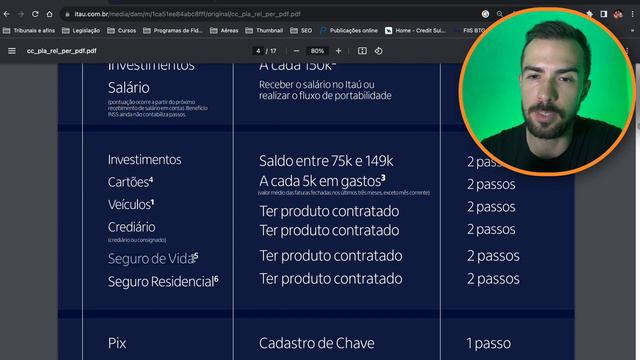Click the Fit to page icon
640x360 pixels.
(362, 51)
